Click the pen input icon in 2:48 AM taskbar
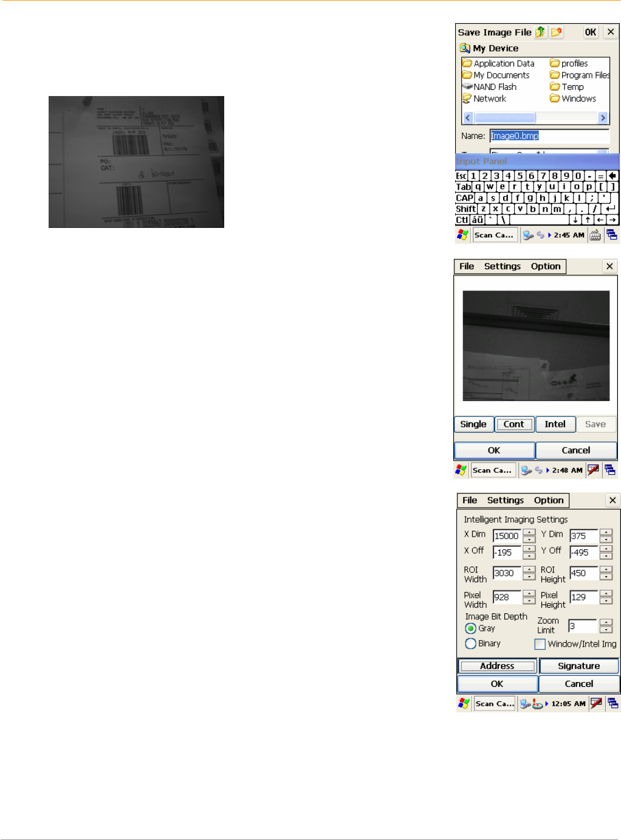 click(x=594, y=470)
